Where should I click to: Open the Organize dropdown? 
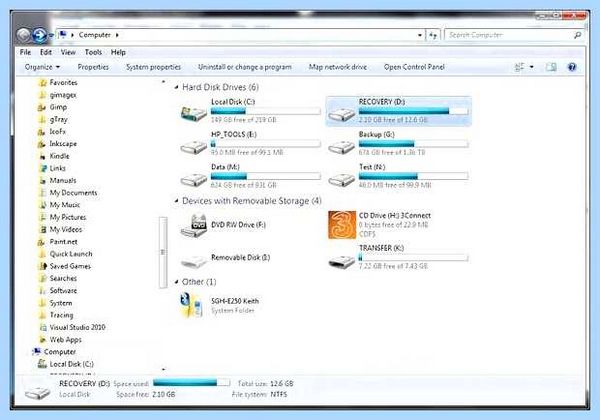[x=42, y=67]
